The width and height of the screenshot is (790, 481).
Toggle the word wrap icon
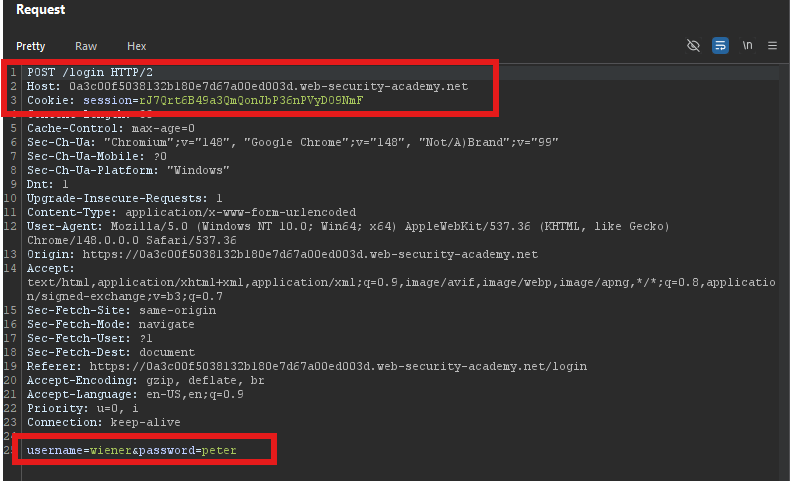point(720,46)
